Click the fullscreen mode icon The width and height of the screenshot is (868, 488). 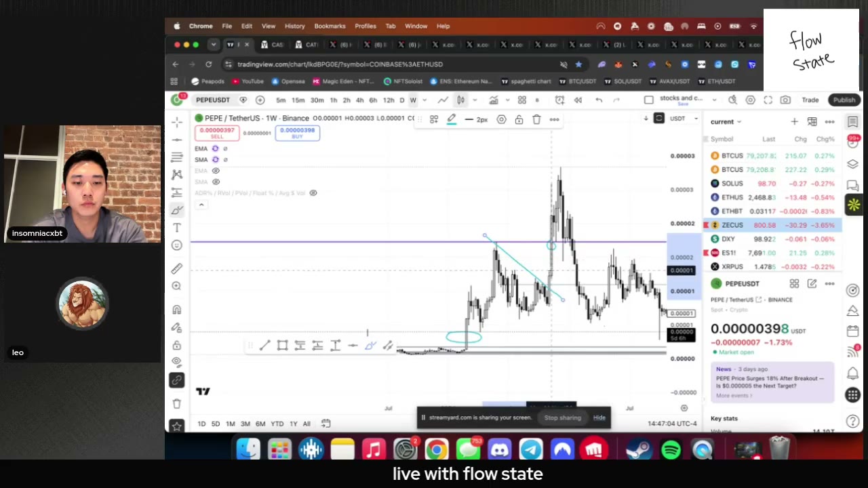[768, 100]
